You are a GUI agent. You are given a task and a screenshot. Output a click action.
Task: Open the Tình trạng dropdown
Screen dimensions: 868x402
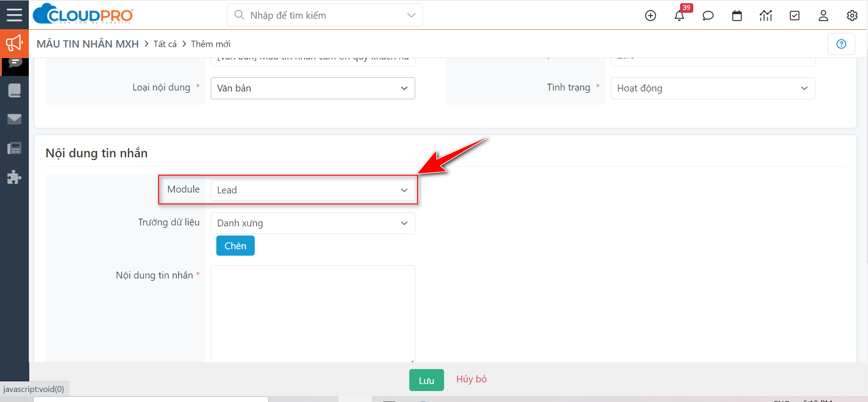click(x=713, y=88)
